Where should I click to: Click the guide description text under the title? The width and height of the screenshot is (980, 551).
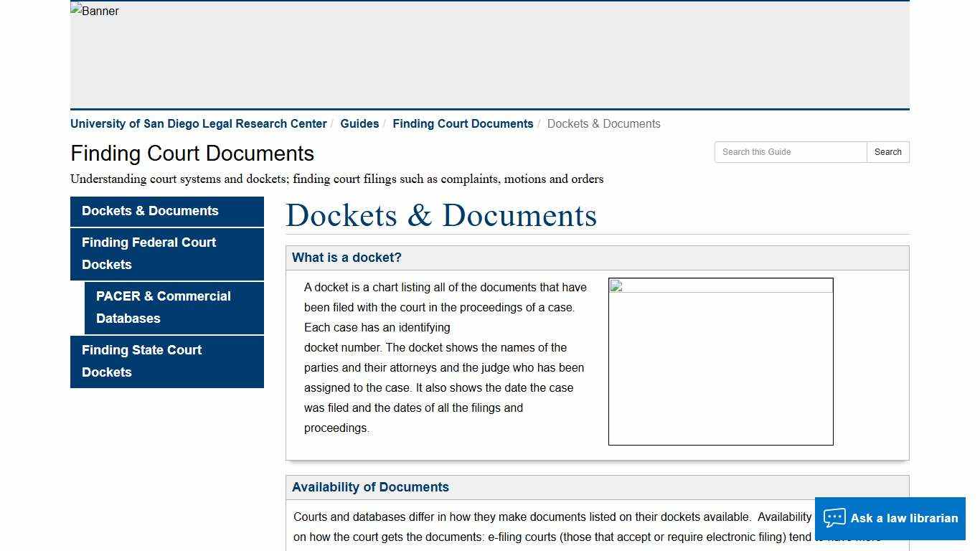(x=336, y=179)
